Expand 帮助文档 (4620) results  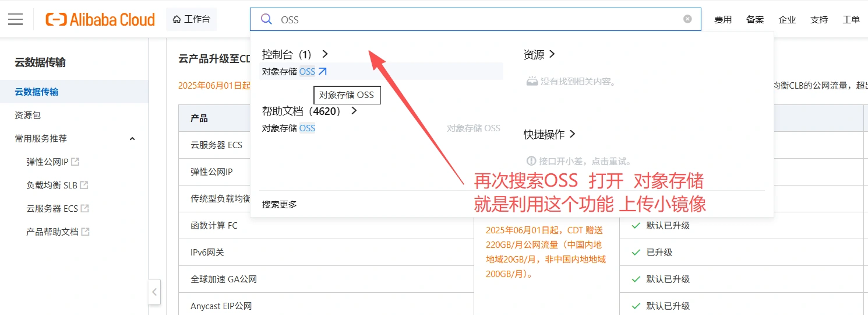354,110
